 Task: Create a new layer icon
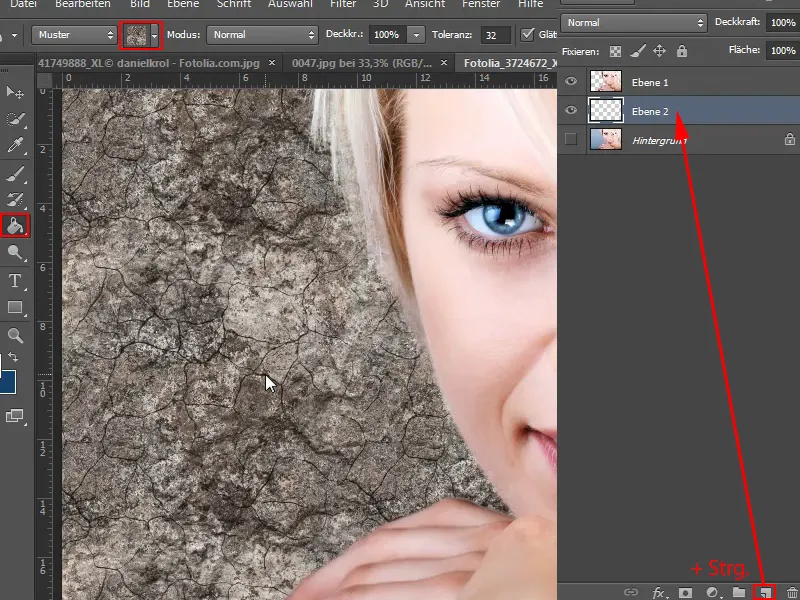click(765, 592)
